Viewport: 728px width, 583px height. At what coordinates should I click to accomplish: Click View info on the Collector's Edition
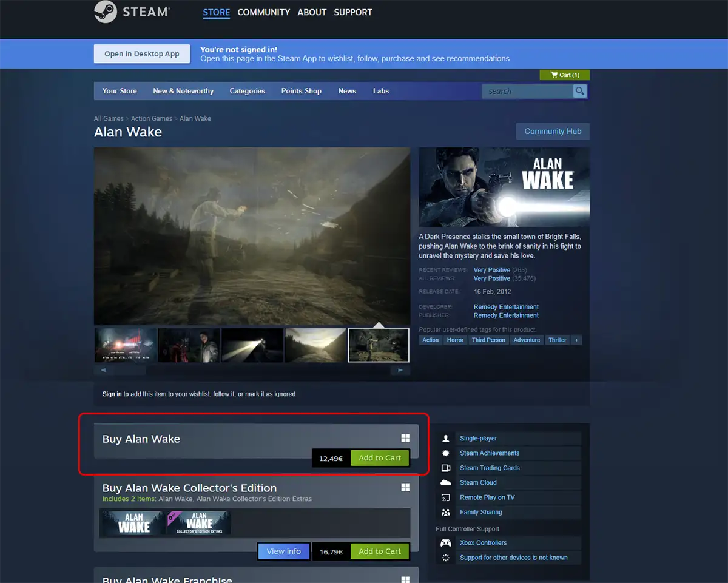tap(283, 551)
